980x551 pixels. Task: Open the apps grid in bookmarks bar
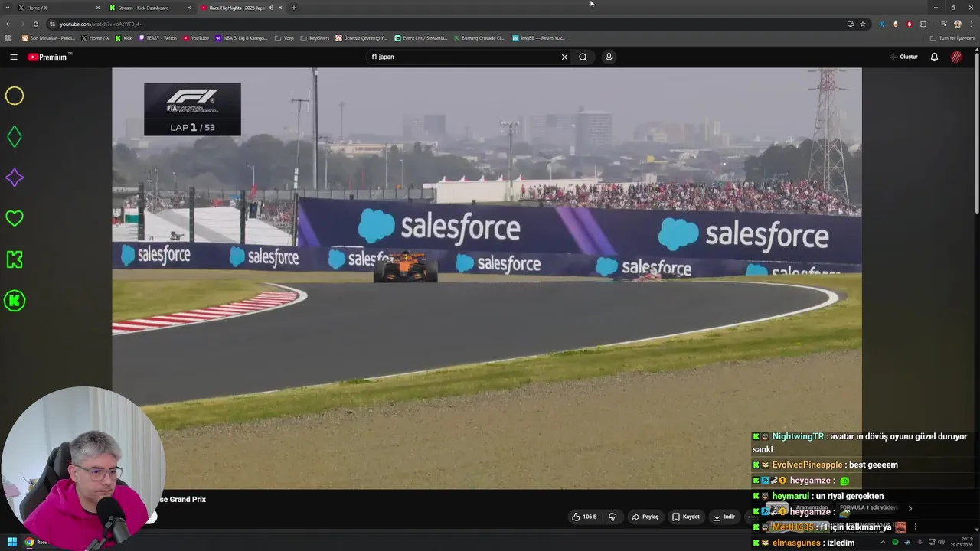coord(8,37)
